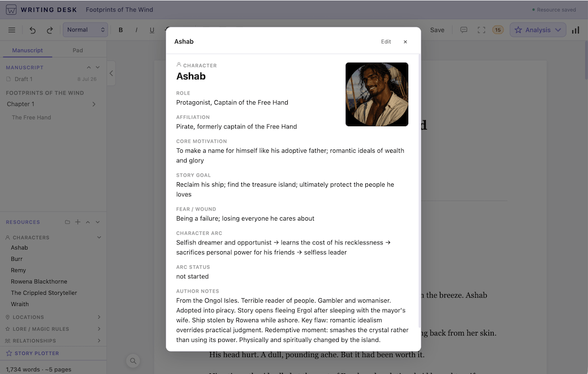Expand the Locations group
The width and height of the screenshot is (588, 374).
pos(99,317)
